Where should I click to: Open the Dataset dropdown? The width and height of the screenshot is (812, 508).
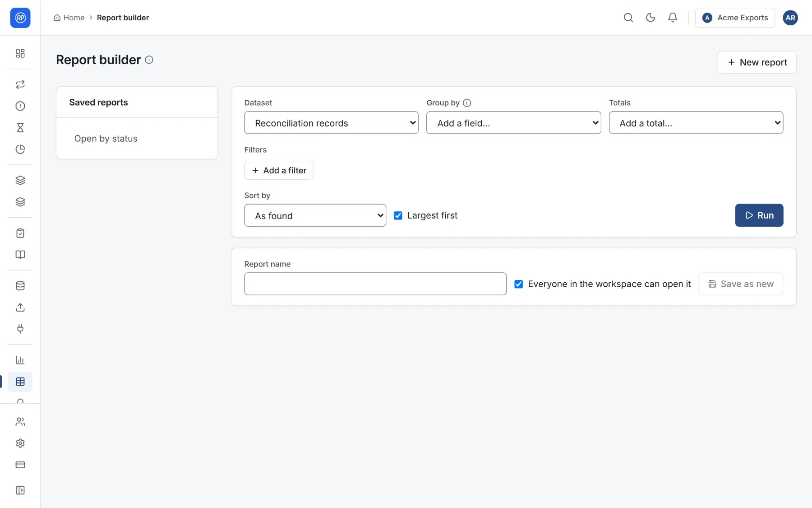click(x=331, y=123)
